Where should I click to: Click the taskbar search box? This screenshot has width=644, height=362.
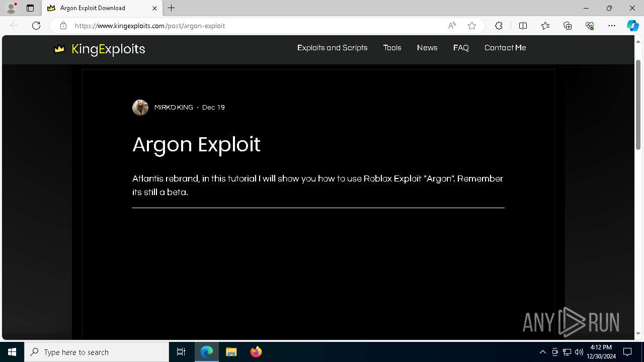pyautogui.click(x=97, y=352)
